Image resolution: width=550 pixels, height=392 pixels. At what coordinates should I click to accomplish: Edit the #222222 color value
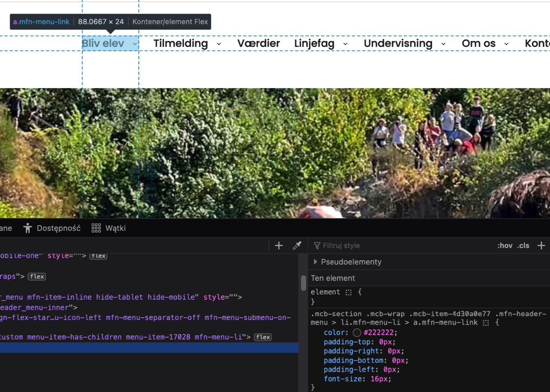pos(379,333)
